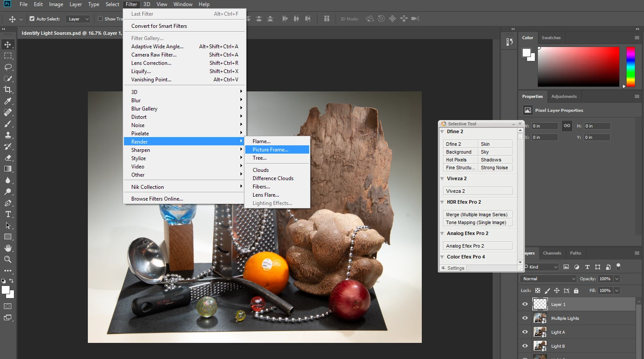Click the rainbow hue slider strip
Image resolution: width=644 pixels, height=359 pixels.
(x=631, y=66)
